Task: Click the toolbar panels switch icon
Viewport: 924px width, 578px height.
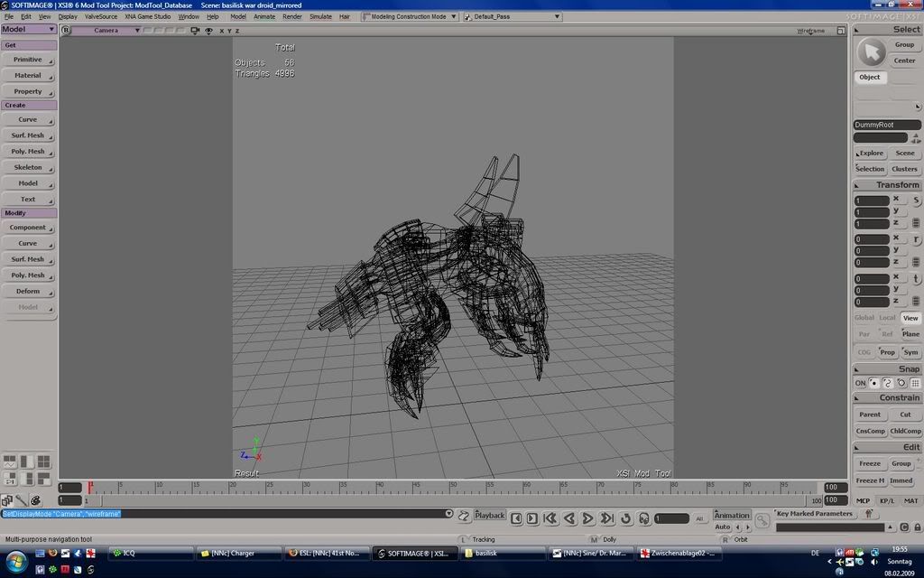Action: (x=6, y=500)
